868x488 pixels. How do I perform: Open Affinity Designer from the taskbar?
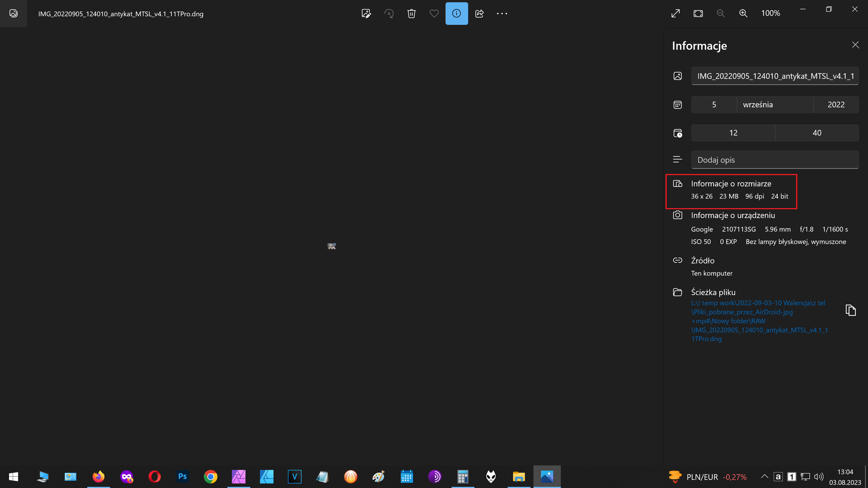pyautogui.click(x=267, y=476)
